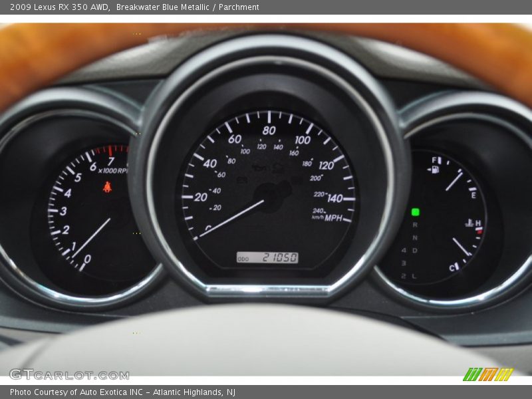Click the F mark on the fuel gauge

pos(434,160)
